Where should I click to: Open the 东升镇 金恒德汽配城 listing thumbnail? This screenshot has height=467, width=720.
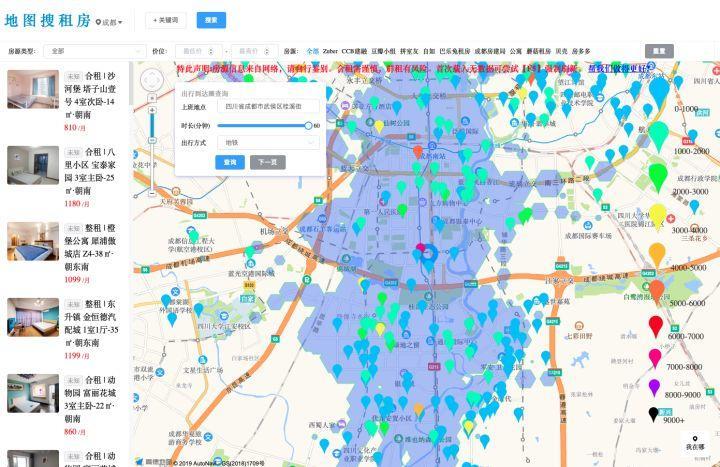[33, 317]
